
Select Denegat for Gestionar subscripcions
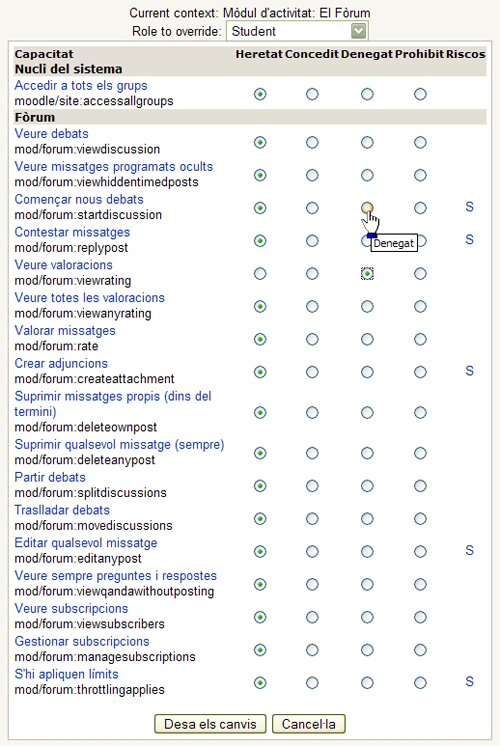tap(367, 650)
